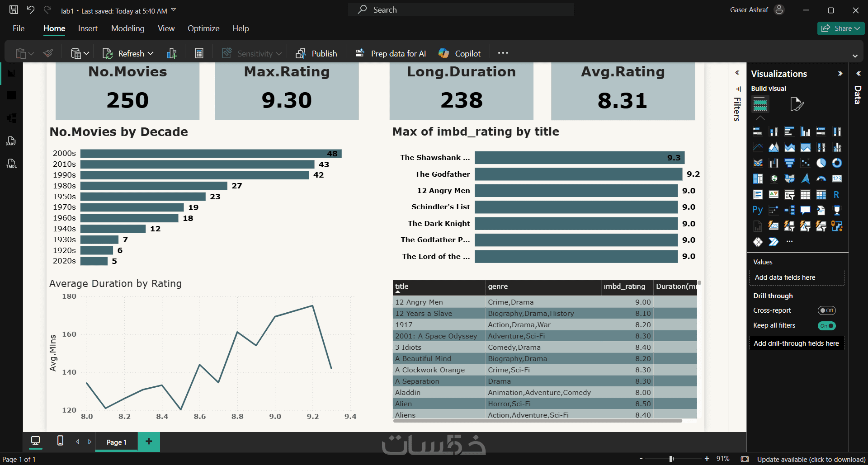This screenshot has width=868, height=465.
Task: Open DAX query view in sidebar
Action: 11,141
